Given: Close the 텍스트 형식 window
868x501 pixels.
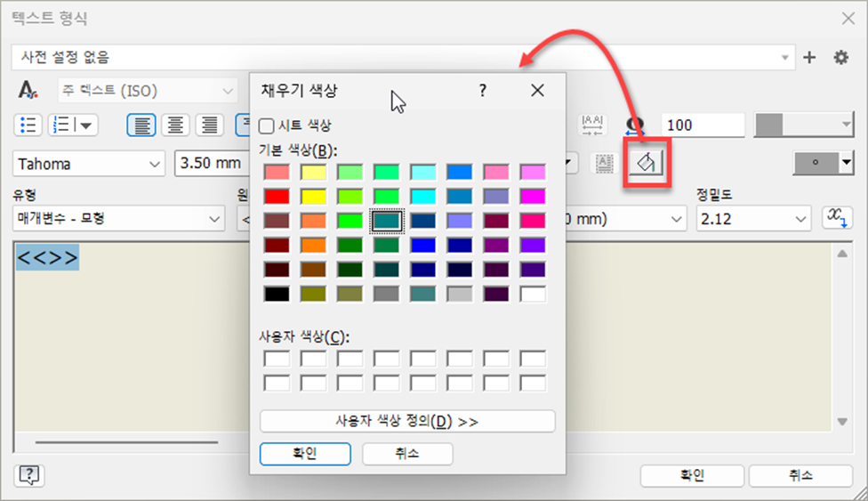Looking at the screenshot, I should [848, 19].
